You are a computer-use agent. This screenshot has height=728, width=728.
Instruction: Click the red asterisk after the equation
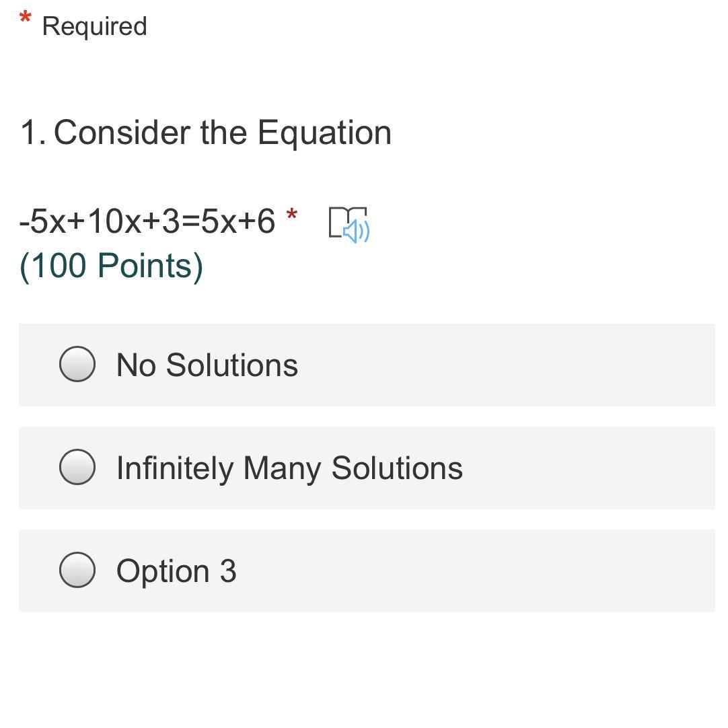click(292, 216)
